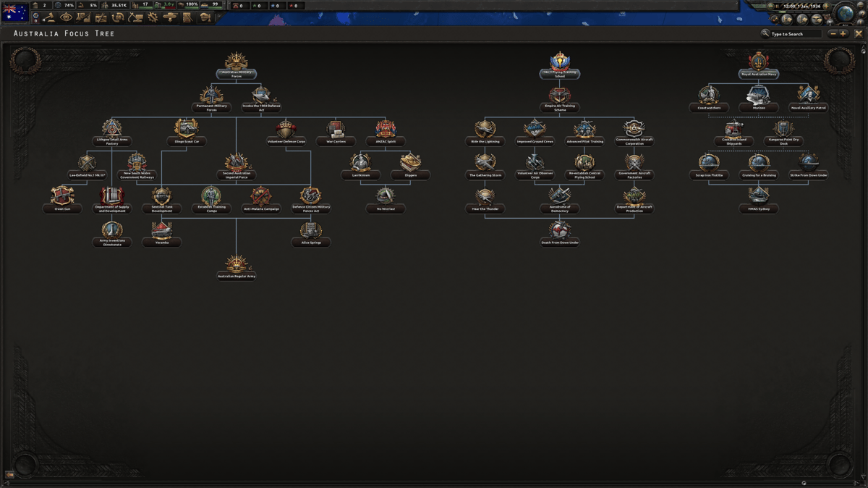This screenshot has height=488, width=868.
Task: Open the Decisions menu with gavel icon
Action: point(48,17)
